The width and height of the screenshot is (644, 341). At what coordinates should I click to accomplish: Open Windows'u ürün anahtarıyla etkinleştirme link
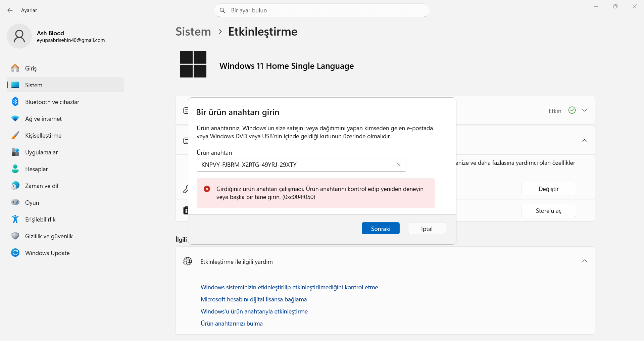click(254, 311)
